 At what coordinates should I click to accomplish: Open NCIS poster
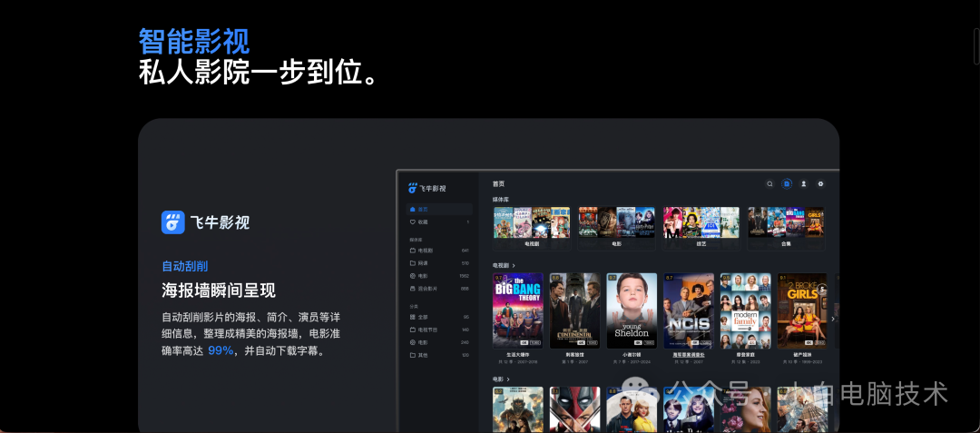tap(689, 310)
